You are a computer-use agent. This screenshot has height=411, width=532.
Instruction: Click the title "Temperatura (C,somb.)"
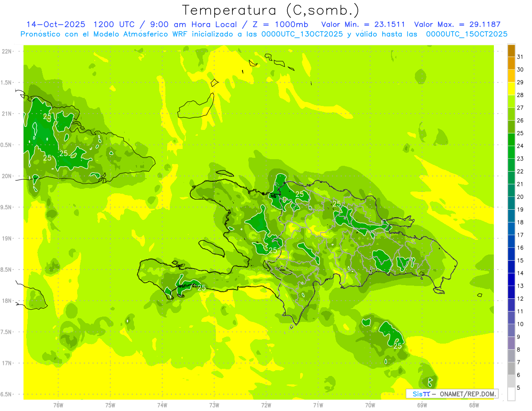pyautogui.click(x=270, y=10)
